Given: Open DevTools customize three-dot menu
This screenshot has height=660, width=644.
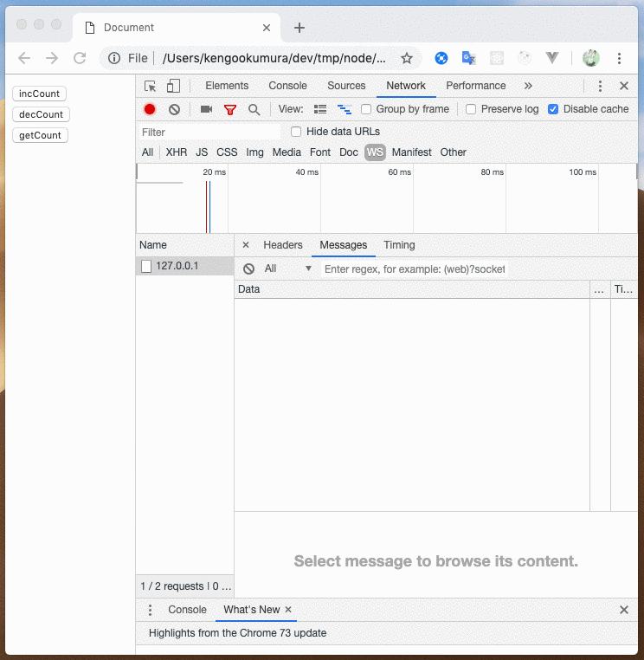Looking at the screenshot, I should click(x=600, y=86).
